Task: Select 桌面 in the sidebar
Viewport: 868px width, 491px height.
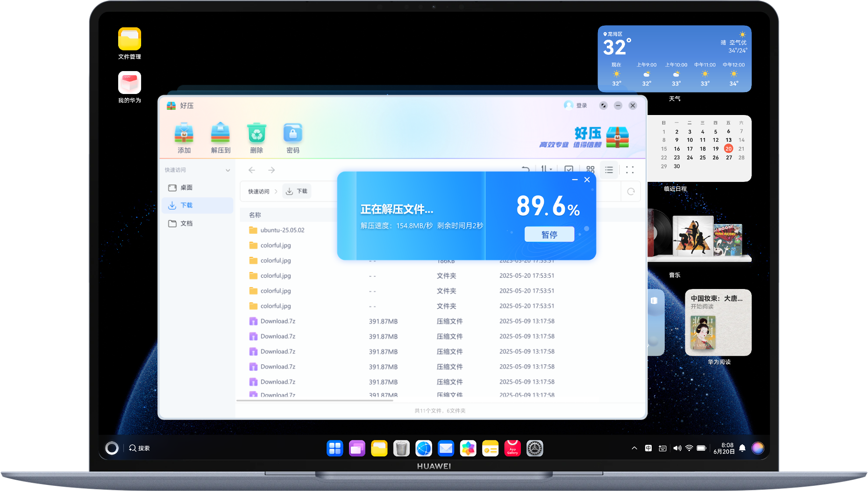Action: 198,188
